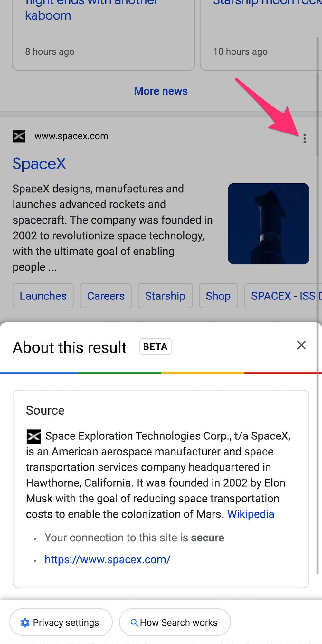322x644 pixels.
Task: Open the https://www.spacex.com/ link
Action: [108, 560]
